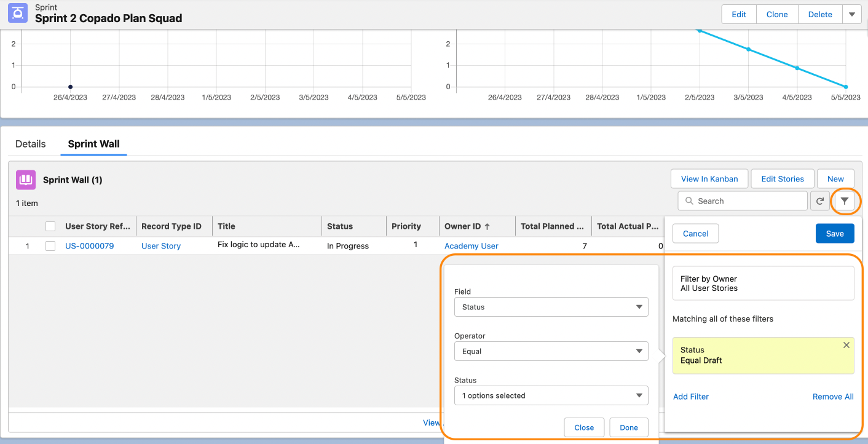This screenshot has height=444, width=868.
Task: Remove the Status Equal Draft filter
Action: tap(846, 346)
